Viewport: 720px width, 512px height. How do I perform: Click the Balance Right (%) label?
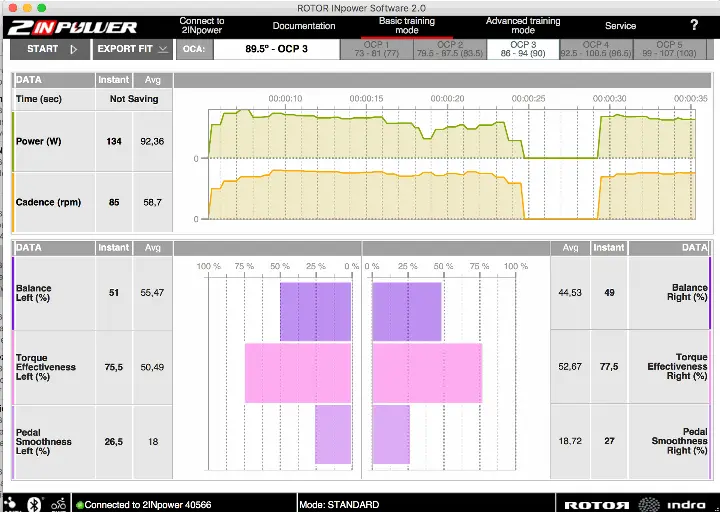click(x=687, y=293)
